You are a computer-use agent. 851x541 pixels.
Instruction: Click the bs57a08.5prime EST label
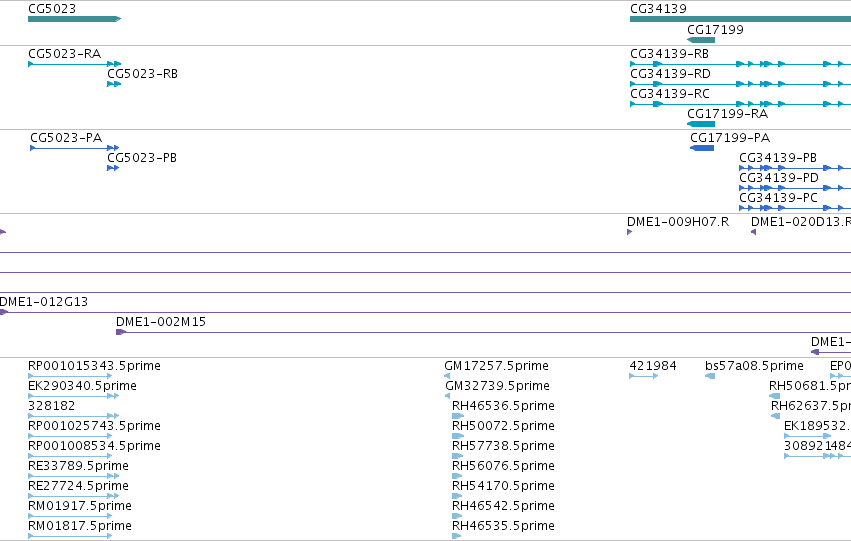(754, 366)
